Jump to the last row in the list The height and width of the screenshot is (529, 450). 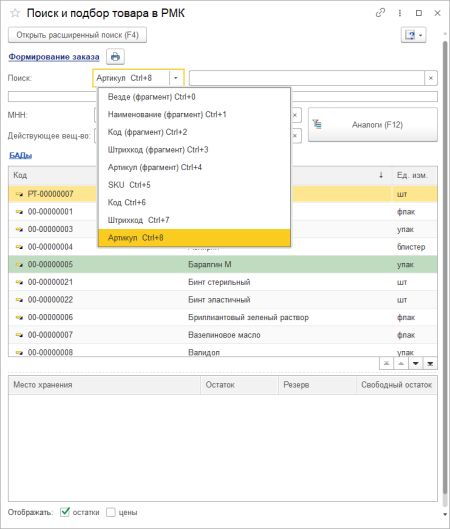[x=430, y=363]
